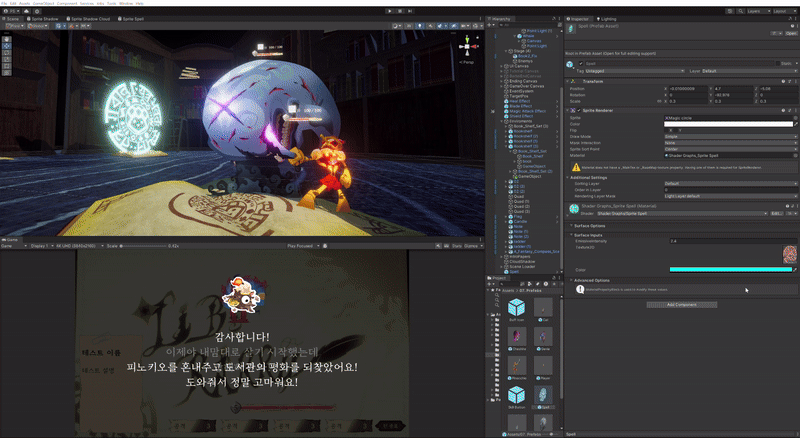800x438 pixels.
Task: Click the Open prefab button in Inspector
Action: coord(790,33)
